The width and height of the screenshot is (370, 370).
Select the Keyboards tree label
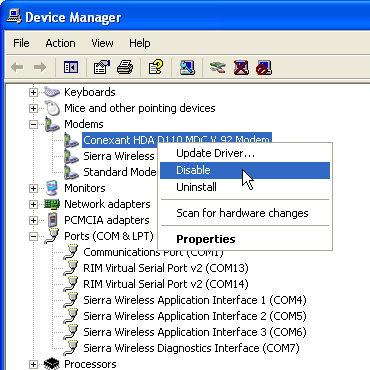click(90, 92)
